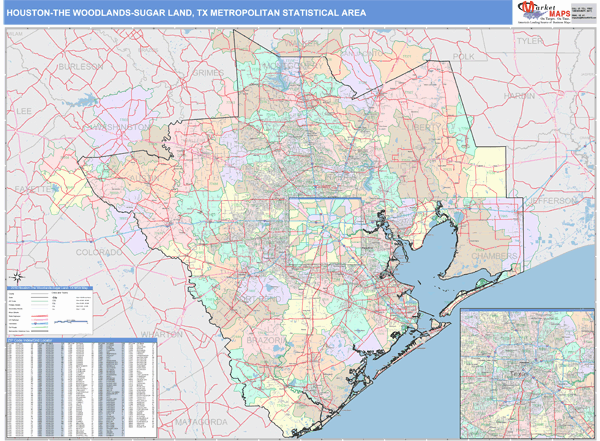Click the LEE county label
Viewport: 600px width, 441px height.
tap(24, 111)
